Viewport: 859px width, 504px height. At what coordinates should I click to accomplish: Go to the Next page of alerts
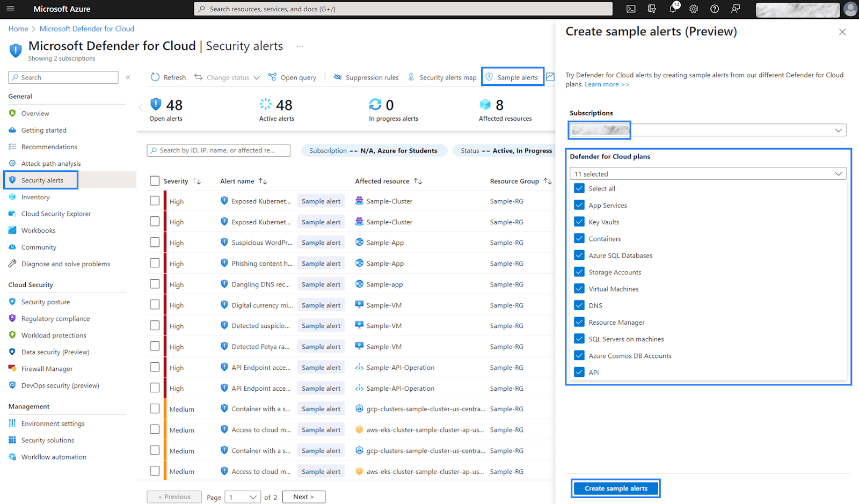point(303,497)
